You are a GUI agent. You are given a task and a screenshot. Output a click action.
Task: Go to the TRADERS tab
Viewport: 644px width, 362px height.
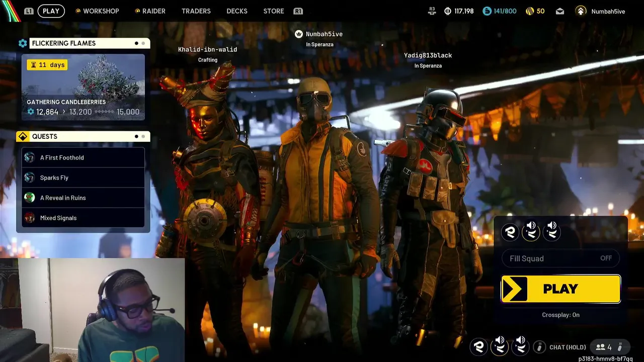click(196, 11)
